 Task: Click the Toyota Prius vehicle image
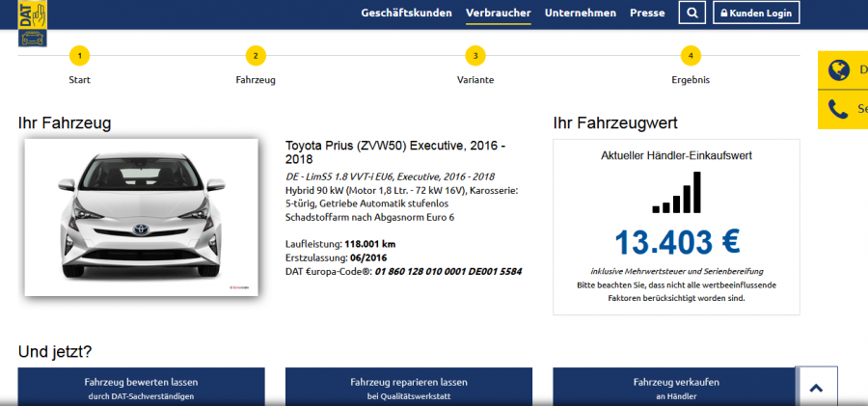[141, 217]
